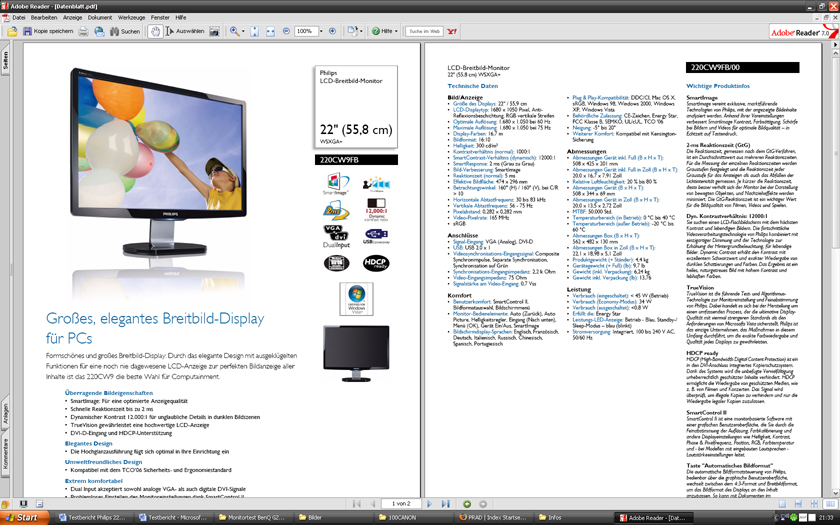Open the 100CANON taskbar folder

tap(414, 518)
